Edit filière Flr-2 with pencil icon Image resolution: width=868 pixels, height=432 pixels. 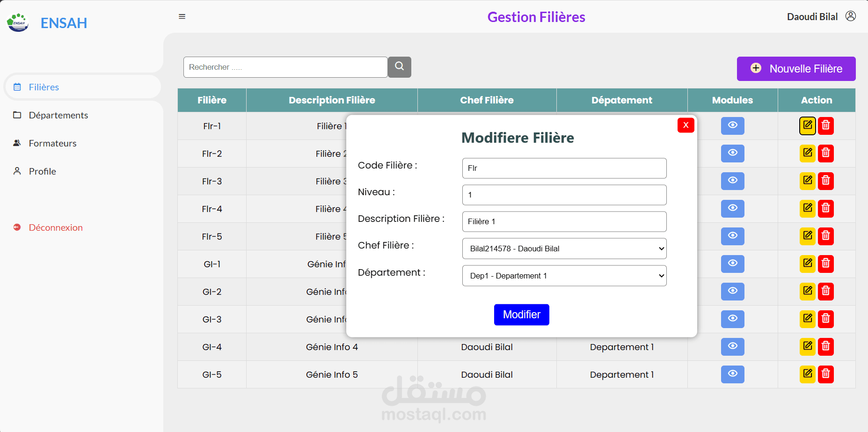coord(808,153)
